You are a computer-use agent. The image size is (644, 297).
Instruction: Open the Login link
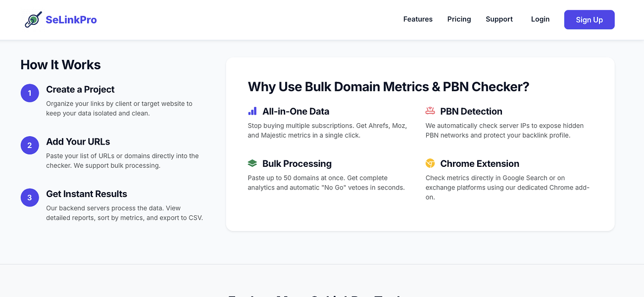click(x=540, y=19)
